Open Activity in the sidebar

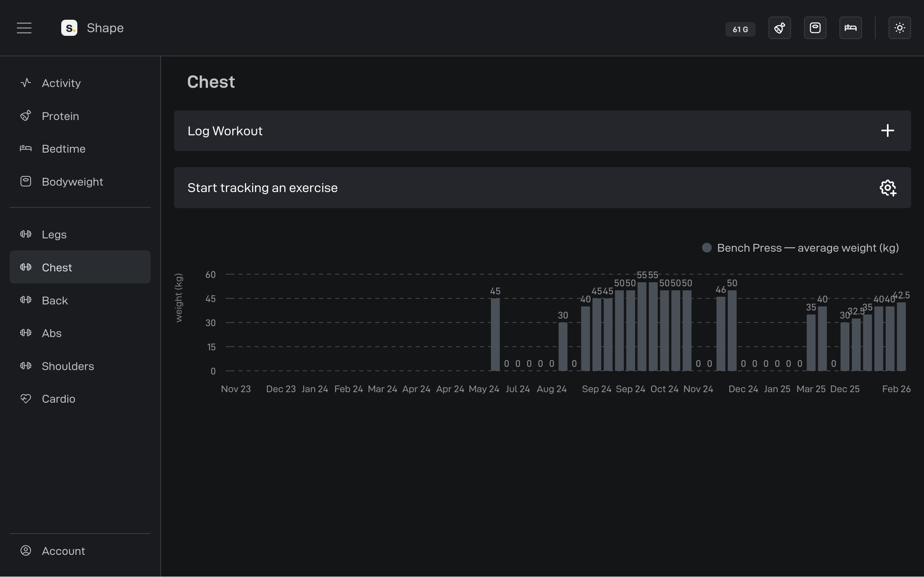(x=61, y=83)
